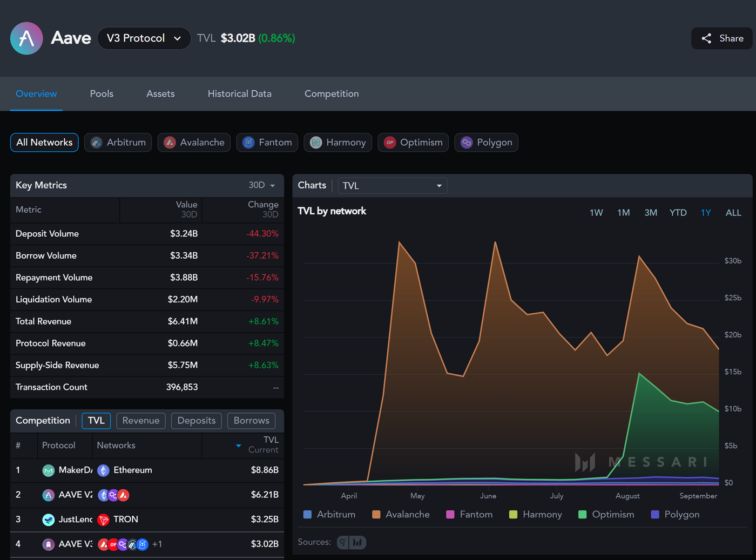Image resolution: width=756 pixels, height=560 pixels.
Task: Switch to the Historical Data tab
Action: point(239,93)
